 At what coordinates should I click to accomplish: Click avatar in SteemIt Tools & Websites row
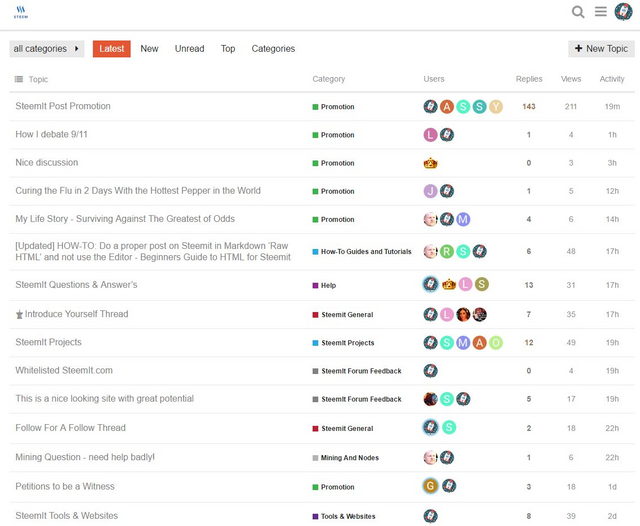430,516
